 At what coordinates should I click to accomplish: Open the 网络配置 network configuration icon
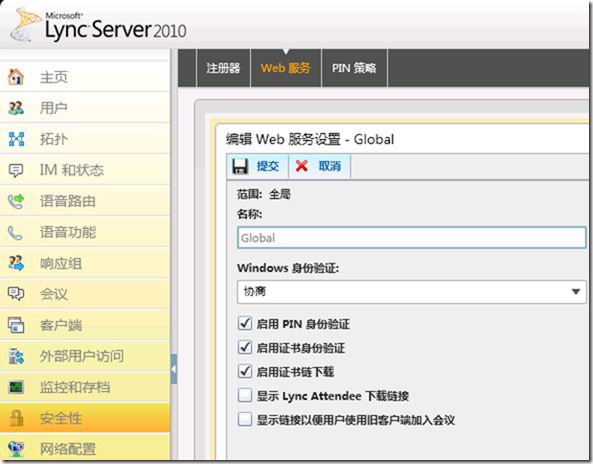point(16,449)
